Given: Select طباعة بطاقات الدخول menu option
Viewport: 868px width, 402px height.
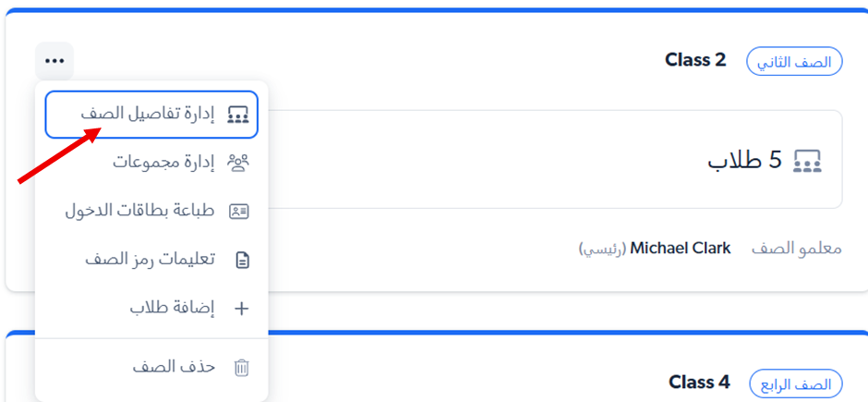Looking at the screenshot, I should (139, 211).
